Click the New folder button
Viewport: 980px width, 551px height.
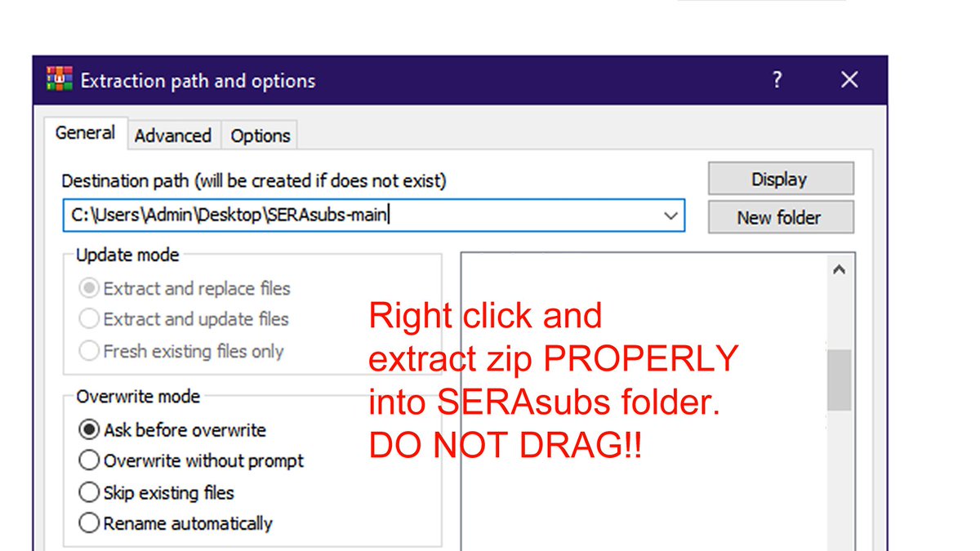click(780, 217)
